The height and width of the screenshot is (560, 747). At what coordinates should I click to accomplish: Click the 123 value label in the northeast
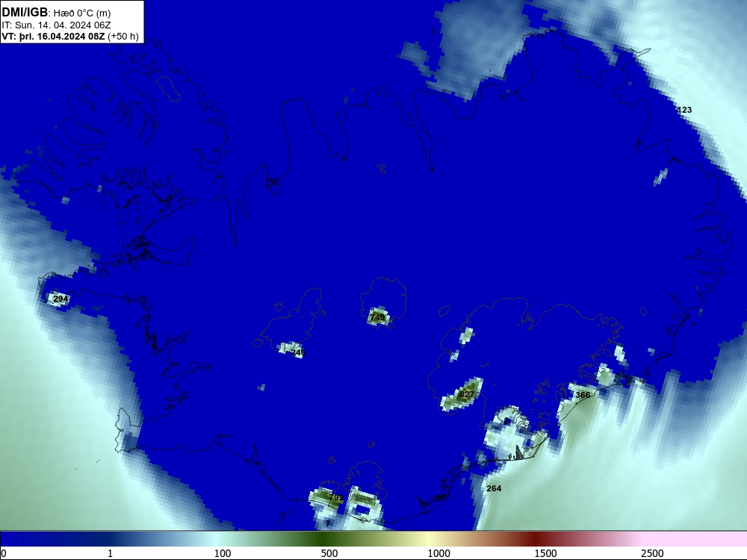click(x=684, y=110)
